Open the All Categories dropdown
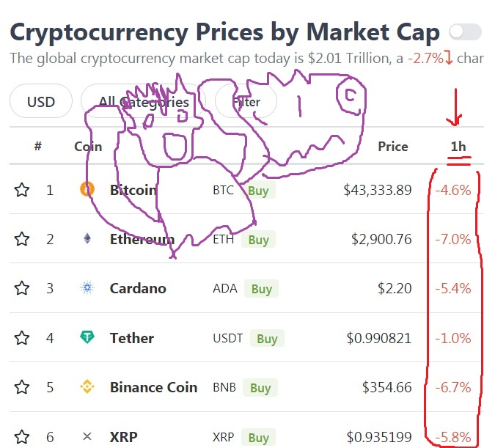The height and width of the screenshot is (448, 484). click(144, 102)
